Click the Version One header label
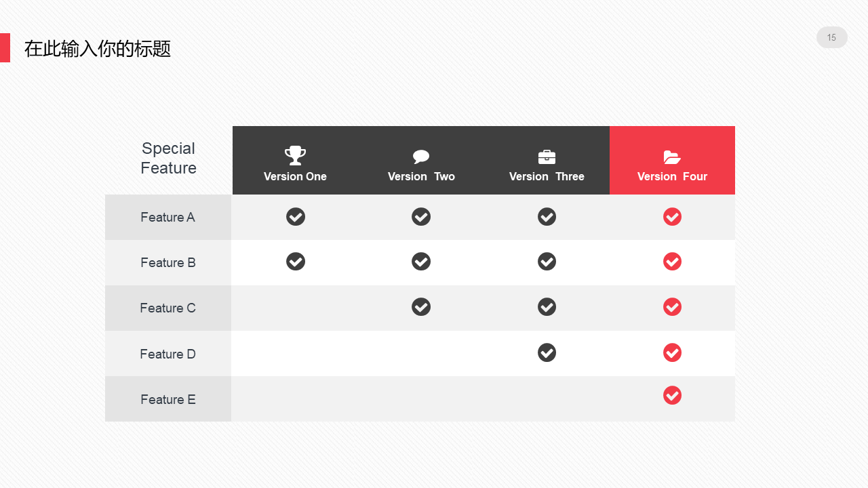868x488 pixels. pos(295,177)
